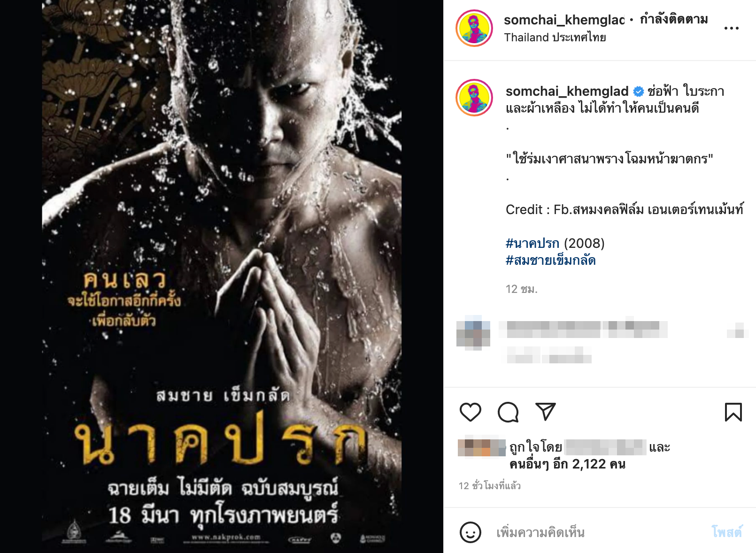Open comments via speech bubble icon

pos(508,412)
